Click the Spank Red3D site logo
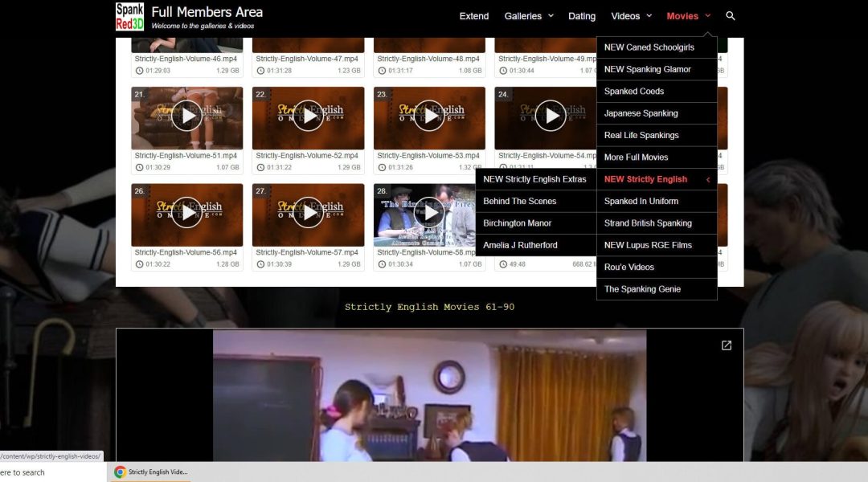Viewport: 868px width, 482px height. [x=129, y=16]
